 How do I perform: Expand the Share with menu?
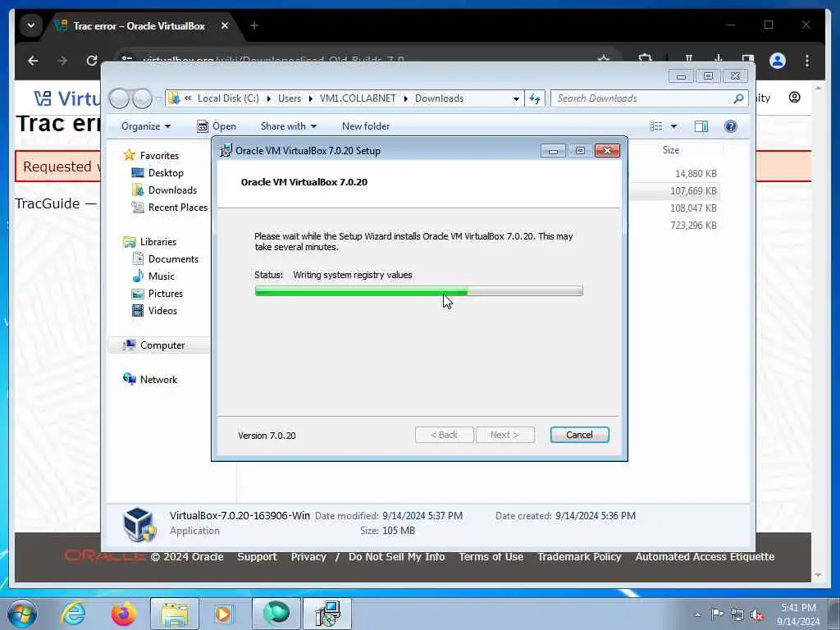pos(288,126)
